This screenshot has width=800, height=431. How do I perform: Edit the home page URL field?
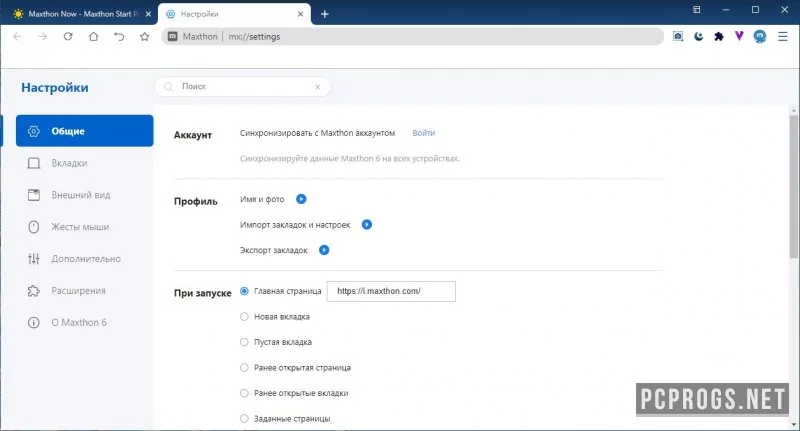(x=391, y=291)
